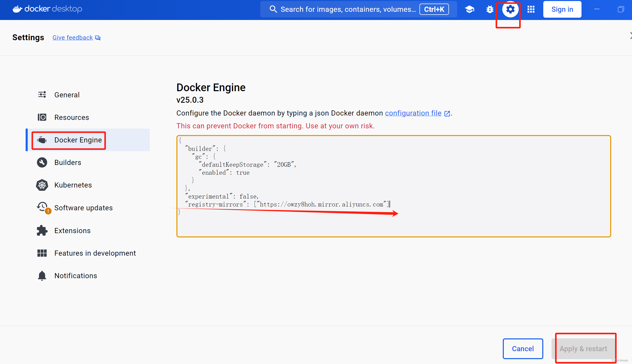This screenshot has width=632, height=364.
Task: Switch to Software updates section
Action: pyautogui.click(x=83, y=208)
